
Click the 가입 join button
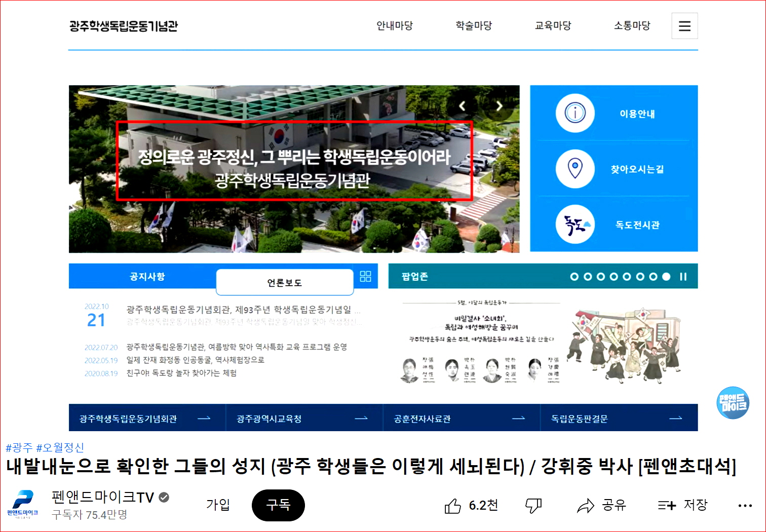click(x=218, y=505)
